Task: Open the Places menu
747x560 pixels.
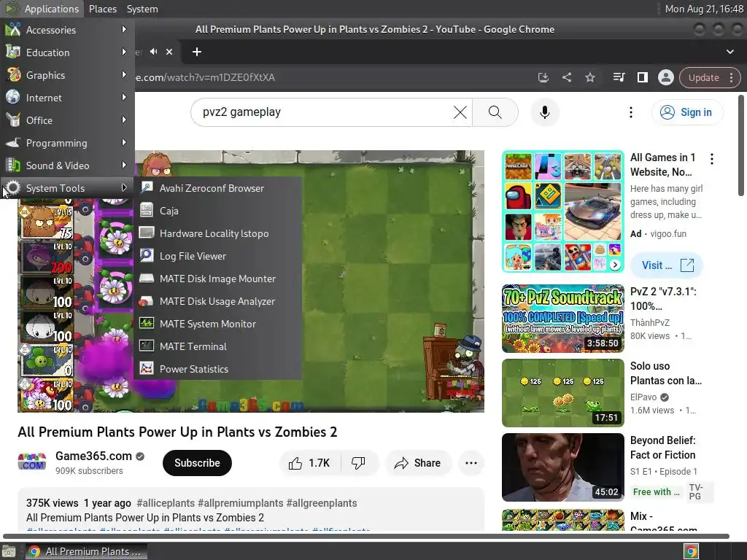Action: click(x=102, y=9)
